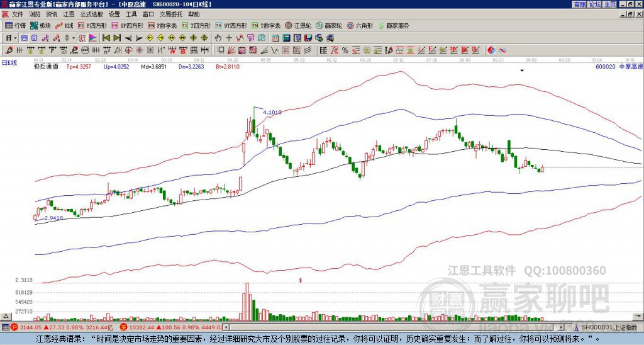Image resolution: width=644 pixels, height=345 pixels.
Task: Open the yin-yang symbol tool
Action: [491, 50]
